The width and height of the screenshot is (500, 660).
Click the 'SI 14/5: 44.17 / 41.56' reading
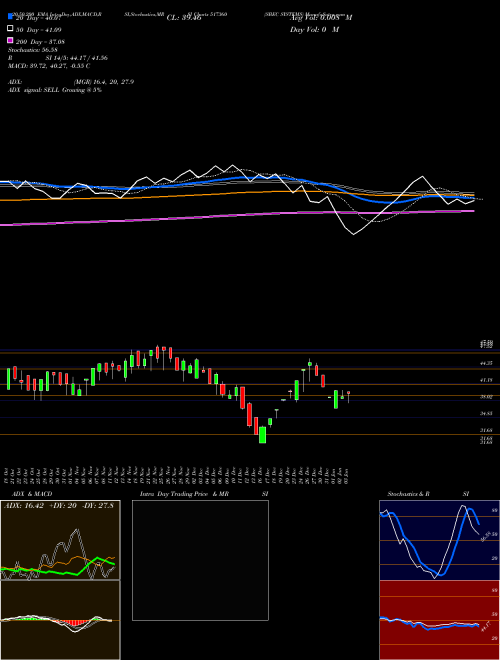tap(76, 58)
